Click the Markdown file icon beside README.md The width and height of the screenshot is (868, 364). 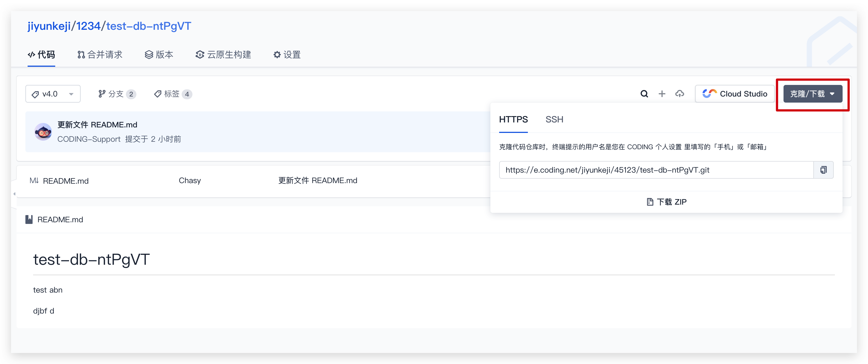tap(34, 181)
